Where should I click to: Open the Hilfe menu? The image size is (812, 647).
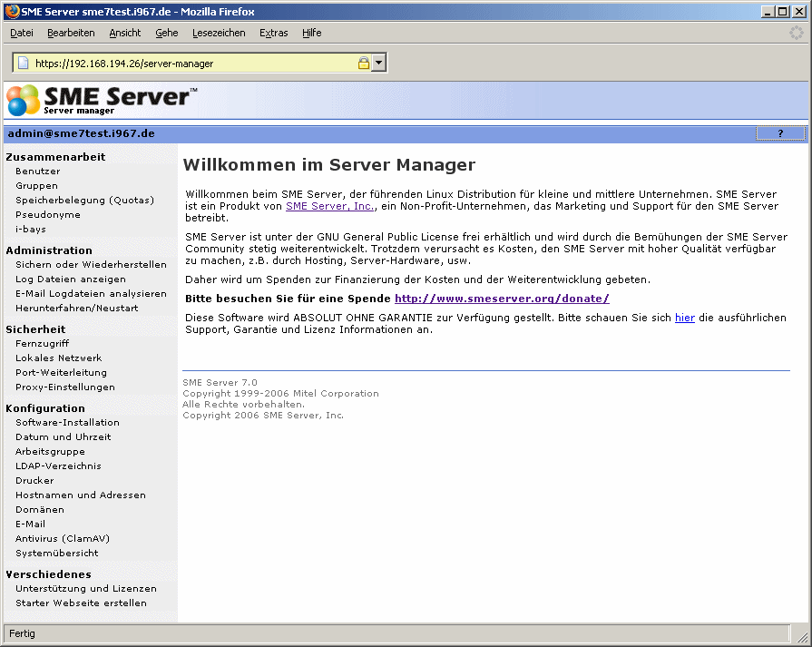312,33
